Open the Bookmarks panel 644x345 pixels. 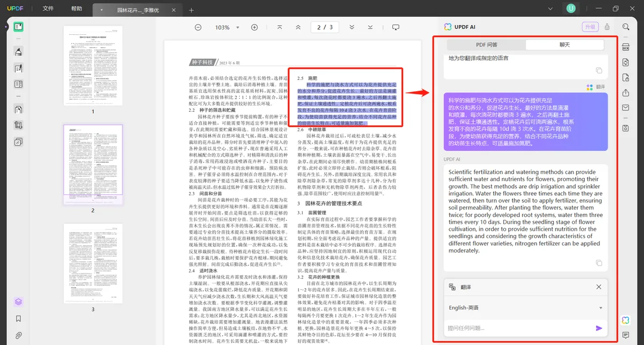tap(18, 319)
